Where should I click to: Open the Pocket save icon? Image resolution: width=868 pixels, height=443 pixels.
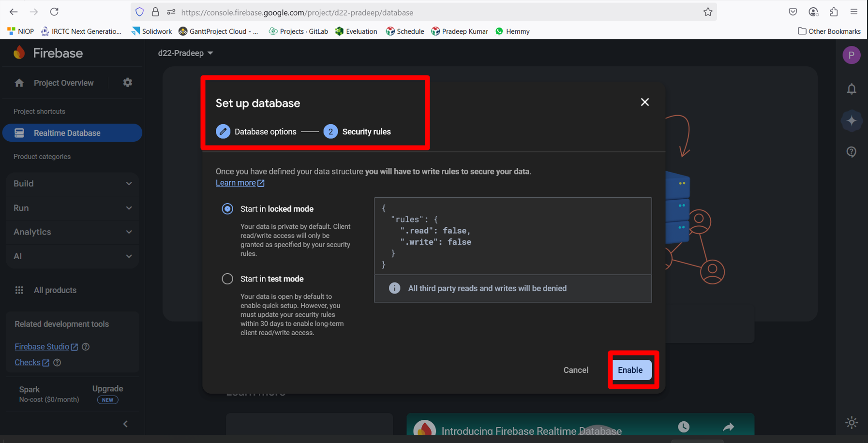tap(793, 12)
